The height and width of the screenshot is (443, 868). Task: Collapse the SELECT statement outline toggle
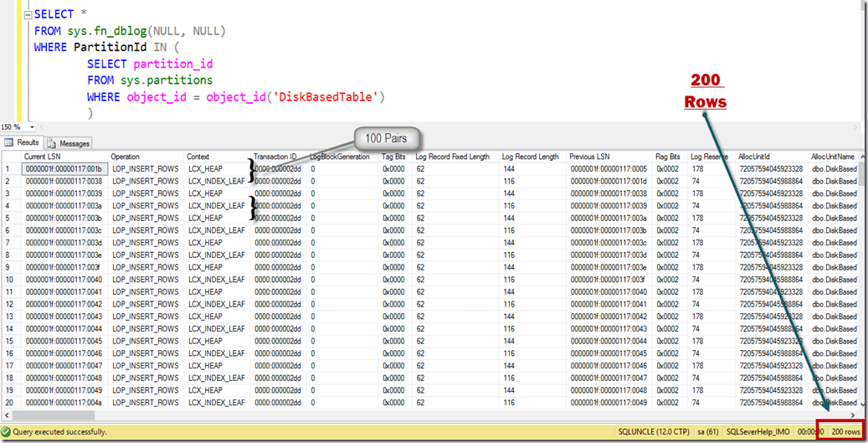click(27, 15)
